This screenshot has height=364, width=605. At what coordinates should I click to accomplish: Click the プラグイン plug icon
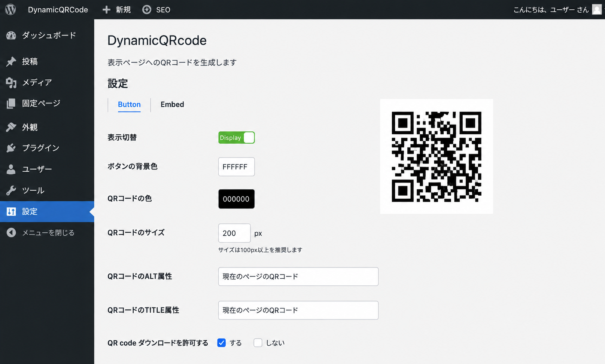click(x=11, y=148)
